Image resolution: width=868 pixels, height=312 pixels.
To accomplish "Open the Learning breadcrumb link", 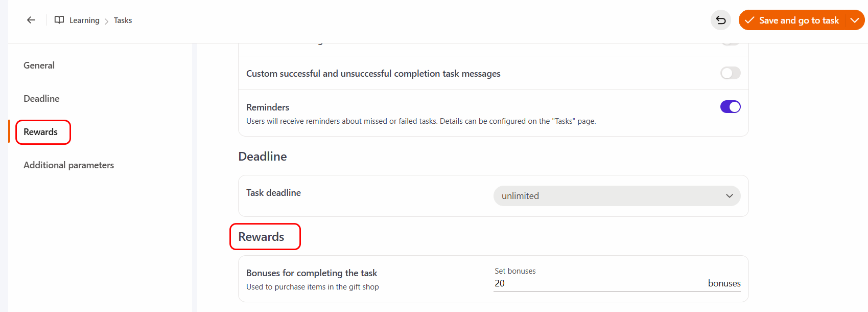I will [84, 20].
